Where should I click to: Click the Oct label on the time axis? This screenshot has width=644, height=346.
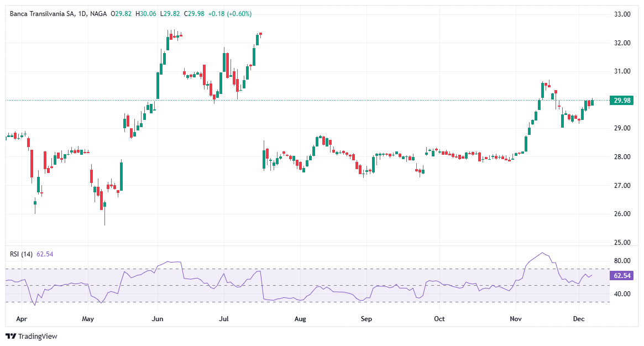439,319
